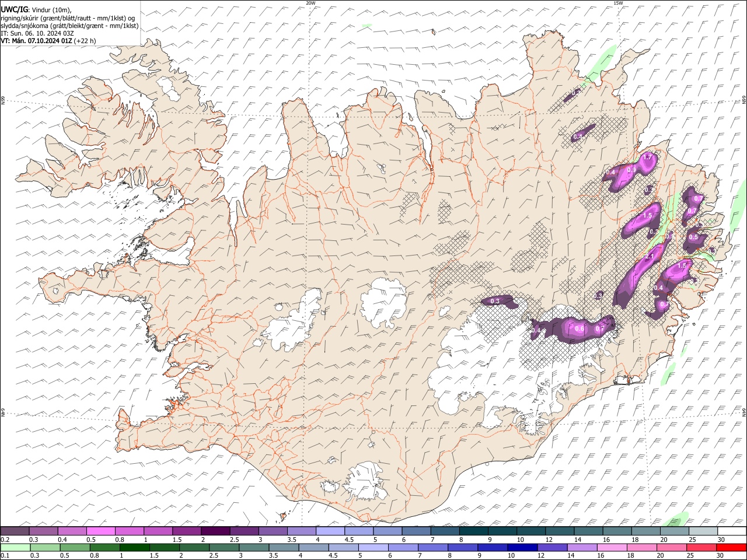
Task: Pick lower-scale swatch between 20 and 25
Action: tap(672, 547)
